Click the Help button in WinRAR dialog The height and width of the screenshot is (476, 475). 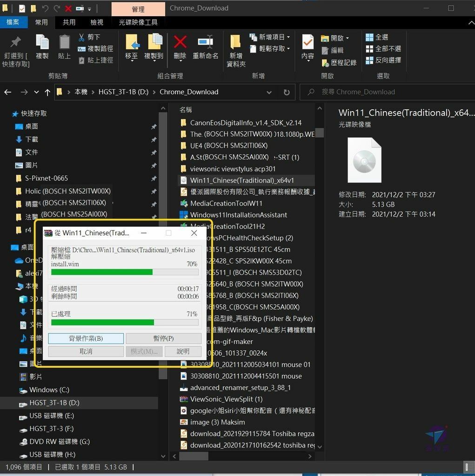coord(183,351)
